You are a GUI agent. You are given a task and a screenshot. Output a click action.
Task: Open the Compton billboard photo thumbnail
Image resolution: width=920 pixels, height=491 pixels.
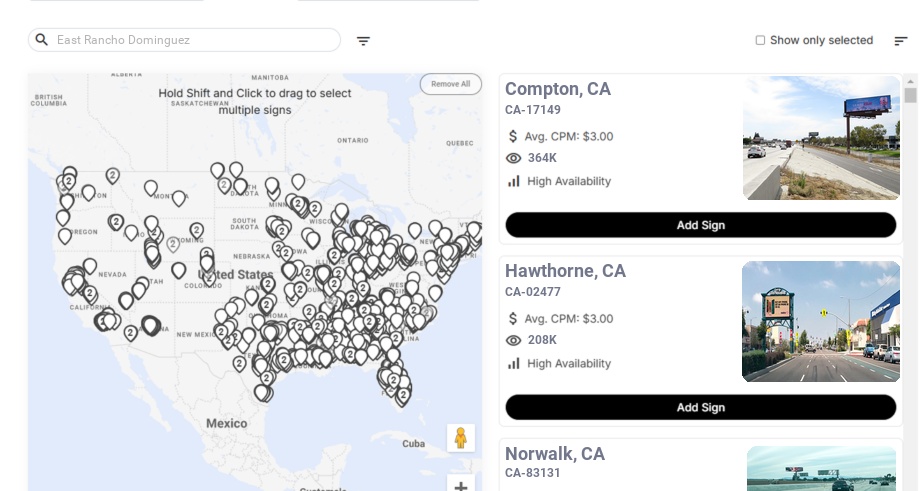[821, 138]
